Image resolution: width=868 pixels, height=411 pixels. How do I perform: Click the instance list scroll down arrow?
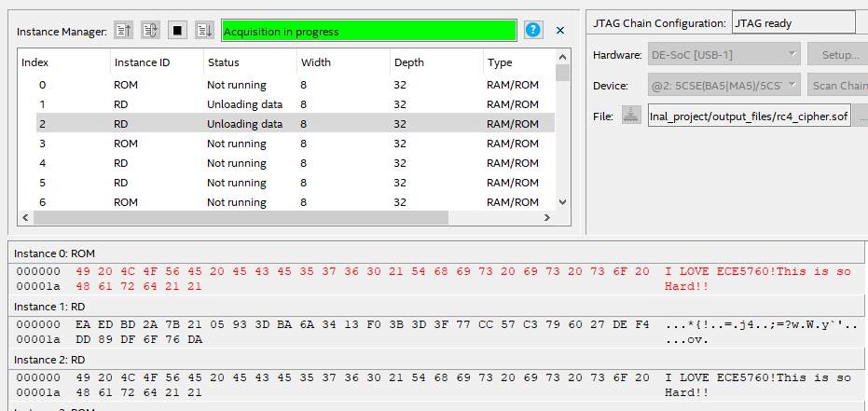click(x=562, y=202)
